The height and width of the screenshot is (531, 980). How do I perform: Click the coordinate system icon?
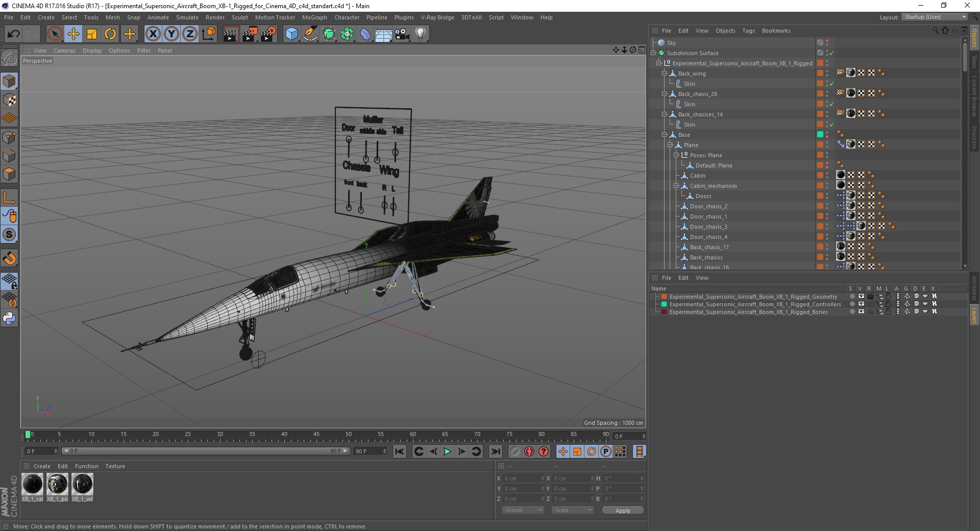pyautogui.click(x=209, y=34)
